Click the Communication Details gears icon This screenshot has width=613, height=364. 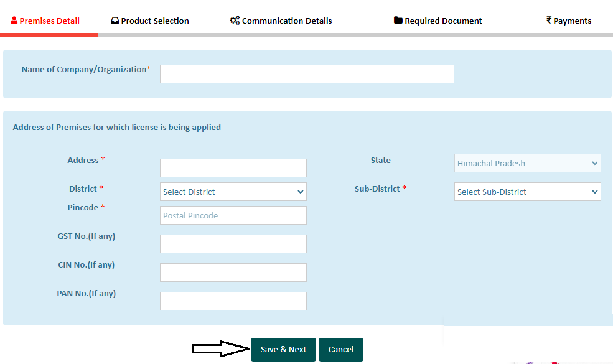(x=235, y=21)
